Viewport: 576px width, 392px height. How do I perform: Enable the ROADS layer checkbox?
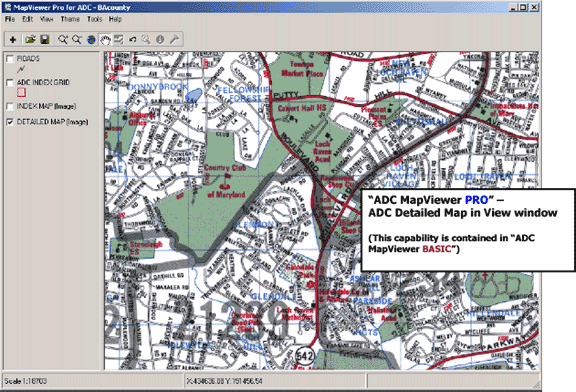[x=10, y=59]
